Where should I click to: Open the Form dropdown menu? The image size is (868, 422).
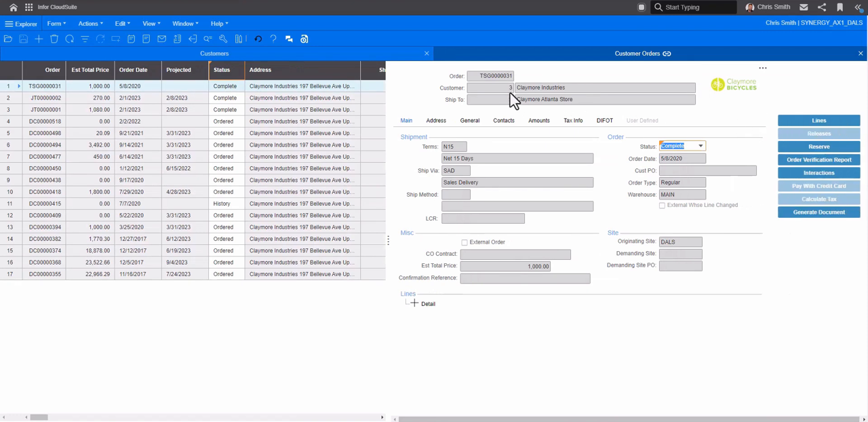pyautogui.click(x=56, y=24)
